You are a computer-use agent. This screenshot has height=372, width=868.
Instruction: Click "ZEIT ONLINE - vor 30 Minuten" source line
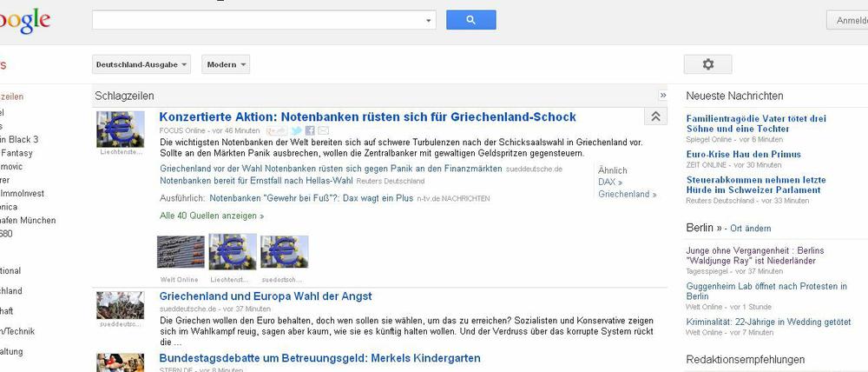pos(733,164)
